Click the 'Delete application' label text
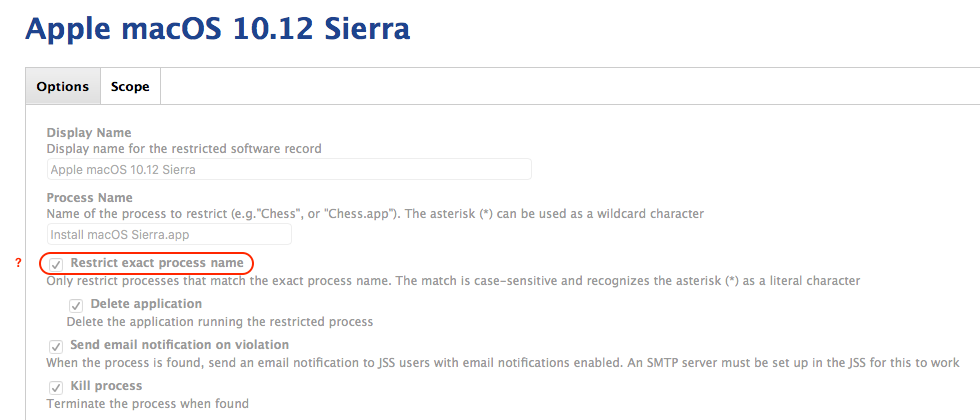The width and height of the screenshot is (980, 420). pos(146,304)
